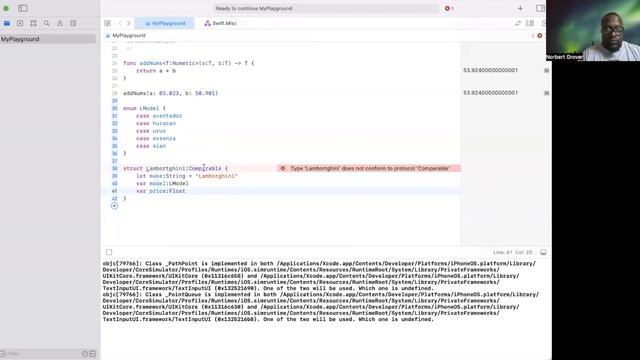The image size is (640, 360).
Task: Click line number 38 in the gutter
Action: [x=114, y=169]
